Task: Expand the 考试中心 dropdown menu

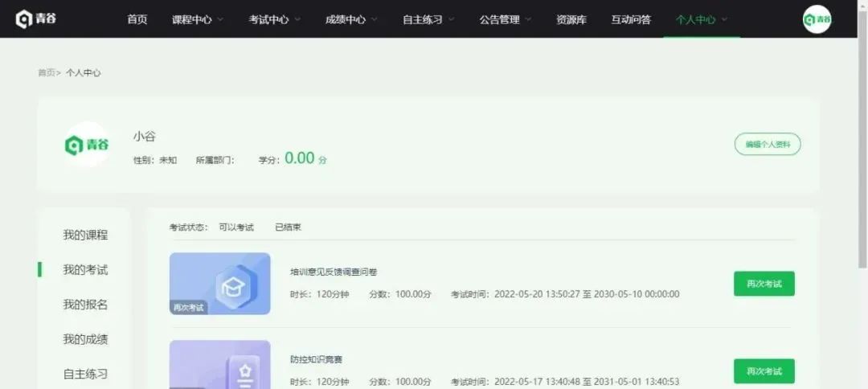Action: [275, 19]
